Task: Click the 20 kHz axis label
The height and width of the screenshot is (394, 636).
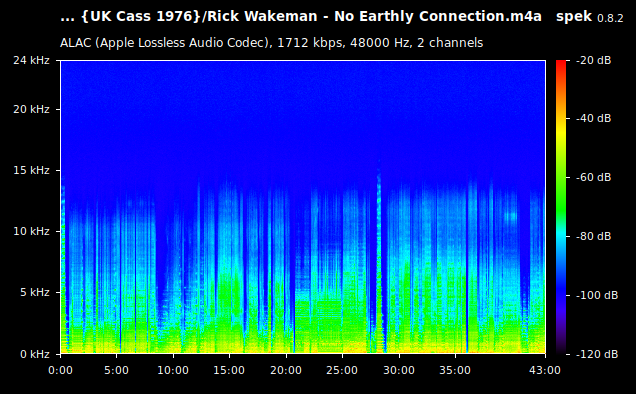Action: tap(31, 110)
